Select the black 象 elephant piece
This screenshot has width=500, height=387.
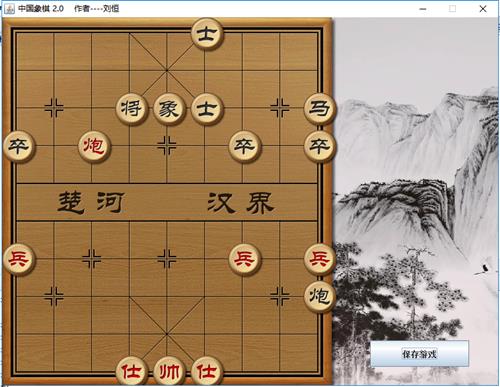click(169, 109)
